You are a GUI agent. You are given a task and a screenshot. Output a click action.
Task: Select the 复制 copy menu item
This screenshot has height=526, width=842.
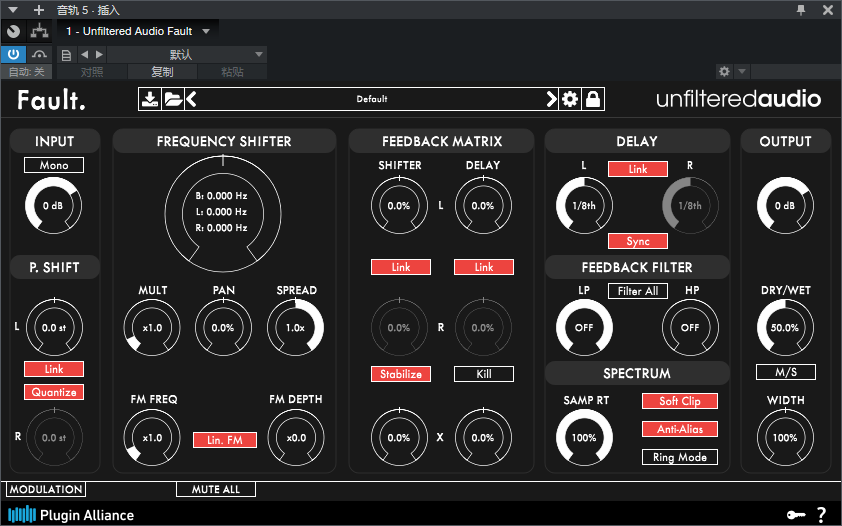[162, 71]
